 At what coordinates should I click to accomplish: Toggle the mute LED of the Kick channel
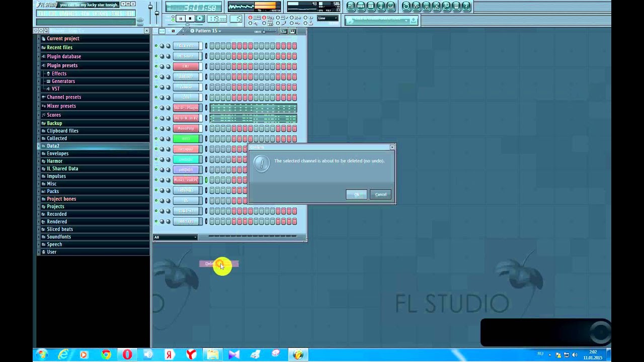pyautogui.click(x=156, y=46)
